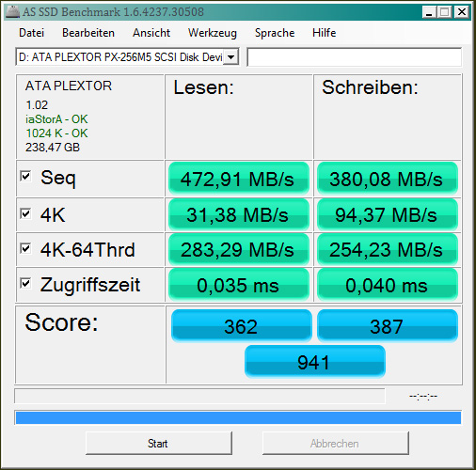The height and width of the screenshot is (470, 476).
Task: Toggle the 4K test checkbox
Action: pos(25,213)
